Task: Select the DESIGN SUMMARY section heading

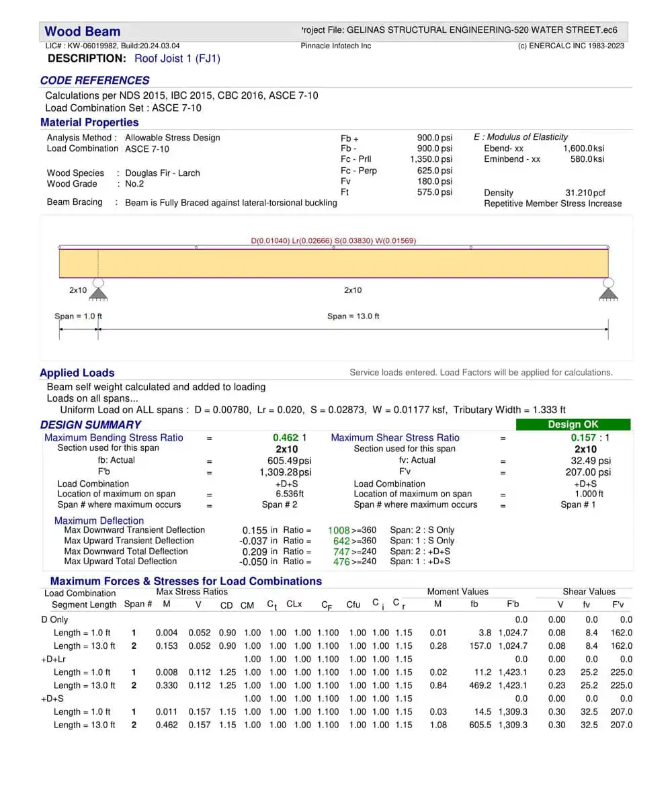Action: [91, 425]
